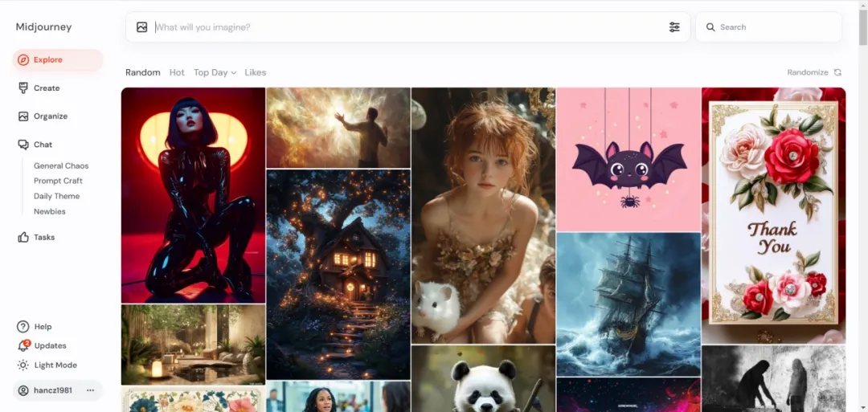Click the Randomize refresh icon
The image size is (868, 412).
pos(837,72)
